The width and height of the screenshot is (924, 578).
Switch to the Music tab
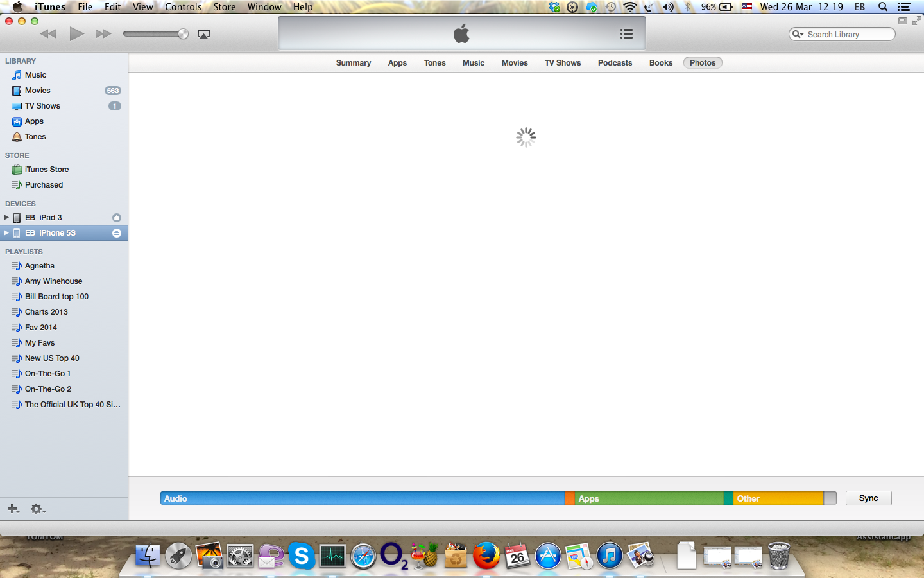click(x=474, y=63)
